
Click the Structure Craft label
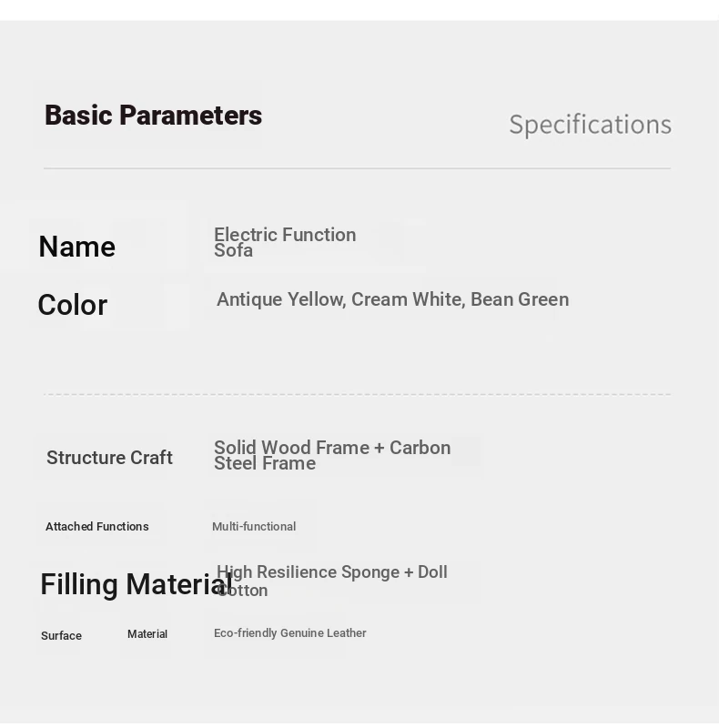tap(109, 458)
